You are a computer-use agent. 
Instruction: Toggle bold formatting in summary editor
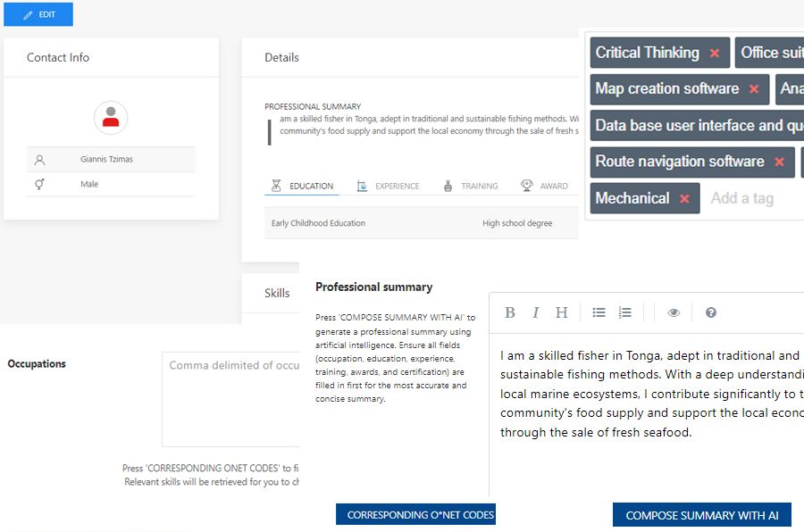[x=510, y=312]
